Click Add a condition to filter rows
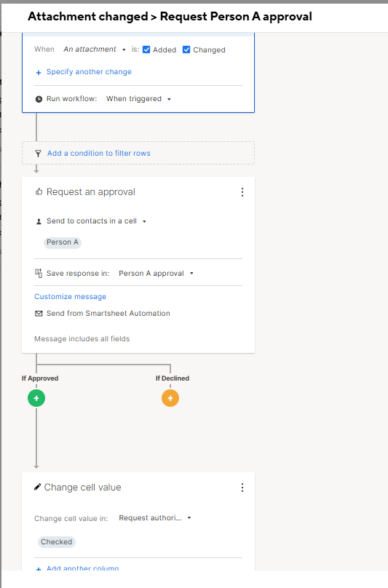Image resolution: width=388 pixels, height=588 pixels. [99, 153]
